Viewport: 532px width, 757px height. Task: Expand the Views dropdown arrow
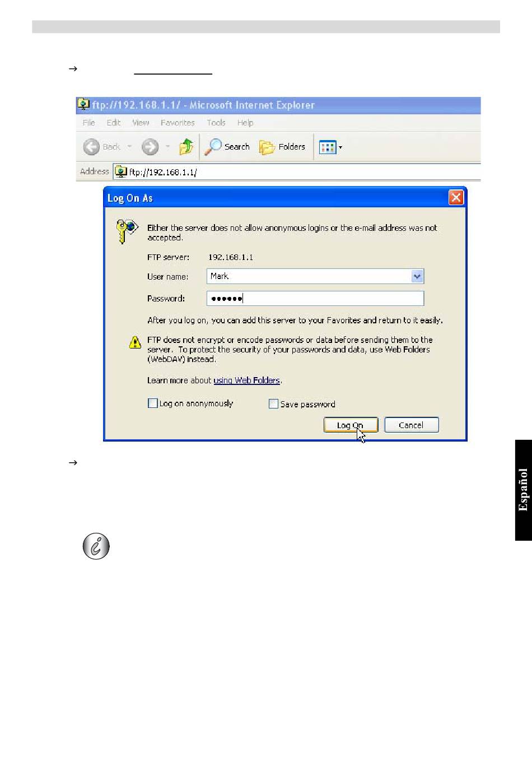pyautogui.click(x=340, y=148)
